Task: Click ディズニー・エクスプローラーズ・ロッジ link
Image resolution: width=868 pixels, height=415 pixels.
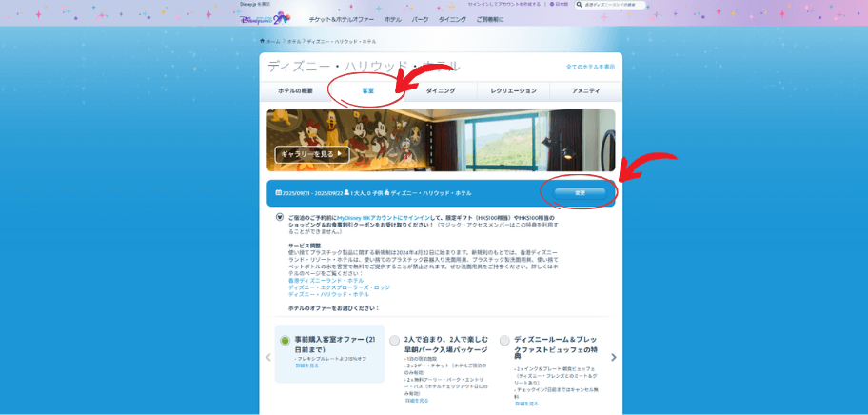Action: tap(340, 287)
